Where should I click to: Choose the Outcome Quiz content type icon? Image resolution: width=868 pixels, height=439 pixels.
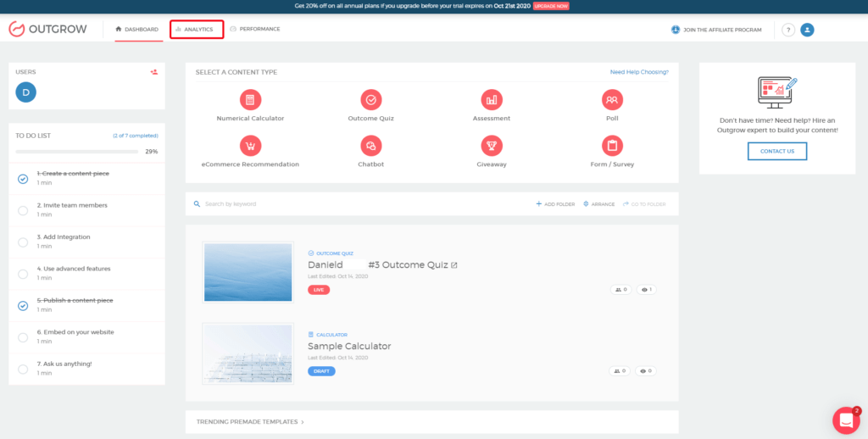(x=371, y=100)
